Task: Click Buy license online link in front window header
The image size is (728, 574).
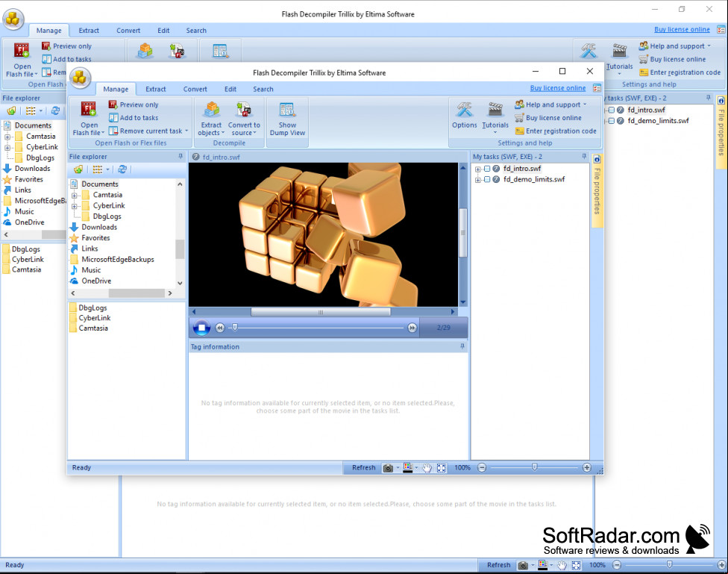Action: [558, 88]
